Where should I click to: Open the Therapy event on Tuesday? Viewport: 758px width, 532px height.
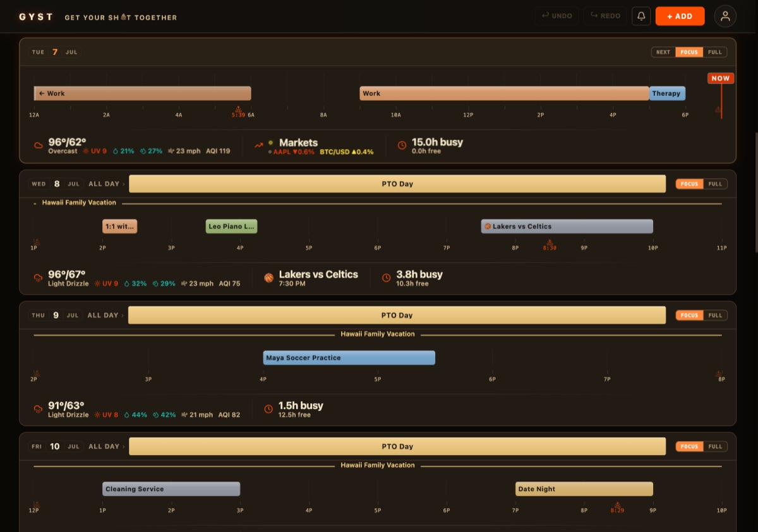click(x=667, y=93)
